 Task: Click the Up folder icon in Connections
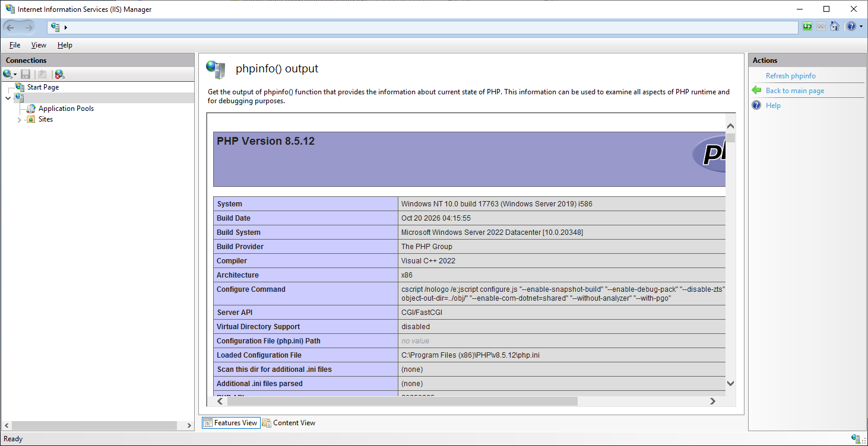tap(42, 74)
